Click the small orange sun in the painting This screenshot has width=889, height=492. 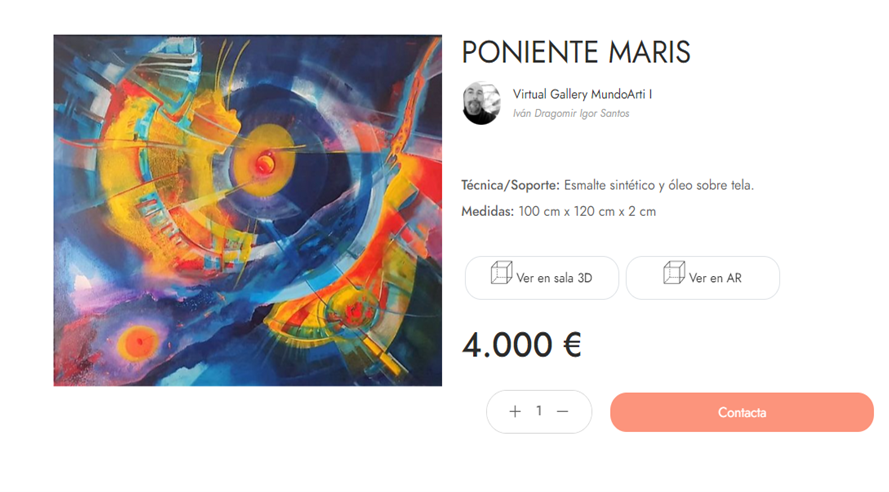138,342
